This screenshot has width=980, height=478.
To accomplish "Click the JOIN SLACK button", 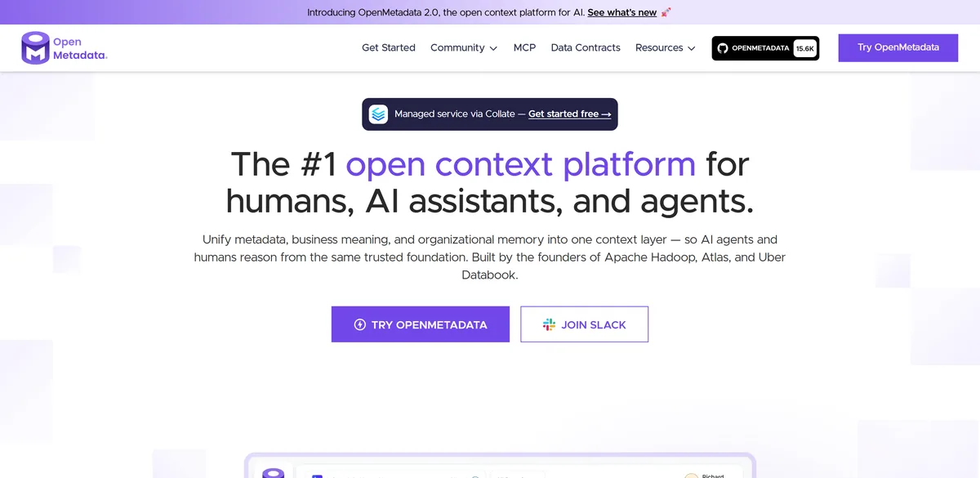I will click(585, 324).
